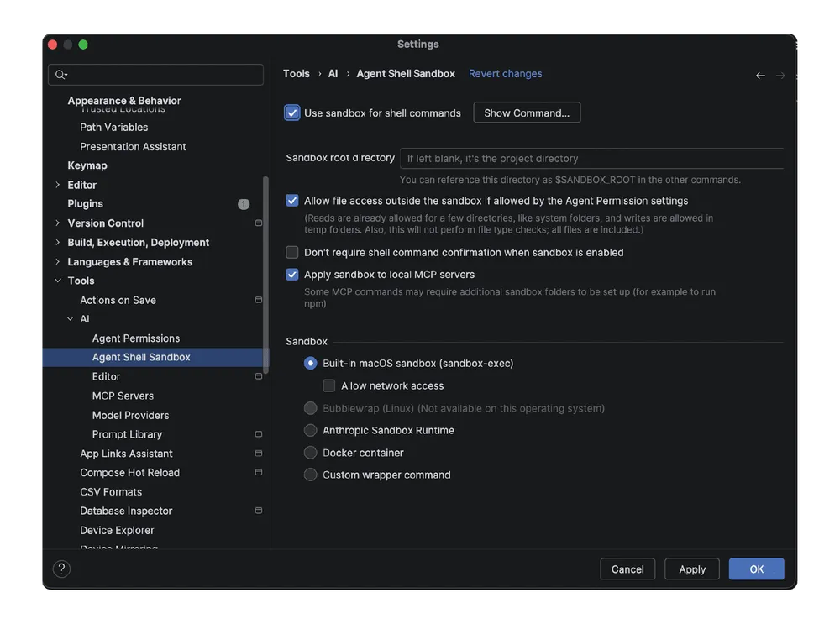This screenshot has width=840, height=624.
Task: Open the MCP Servers settings page
Action: tap(123, 396)
